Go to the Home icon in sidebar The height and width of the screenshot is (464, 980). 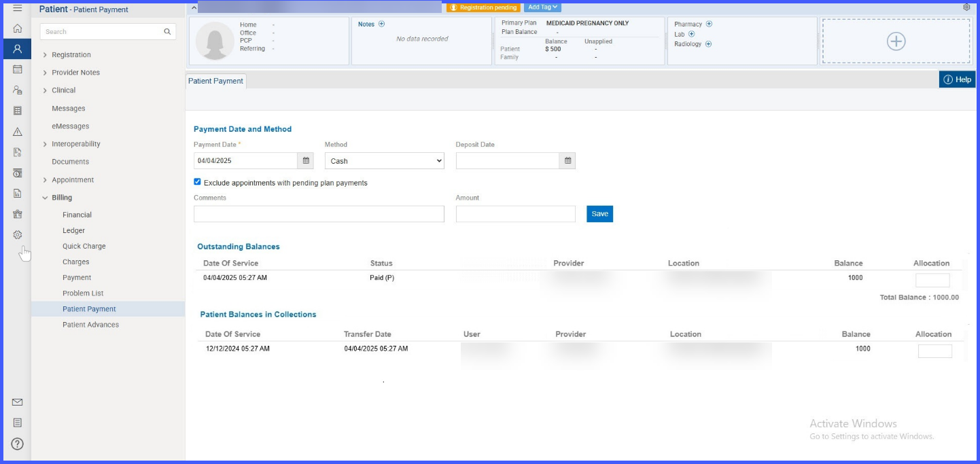tap(18, 29)
